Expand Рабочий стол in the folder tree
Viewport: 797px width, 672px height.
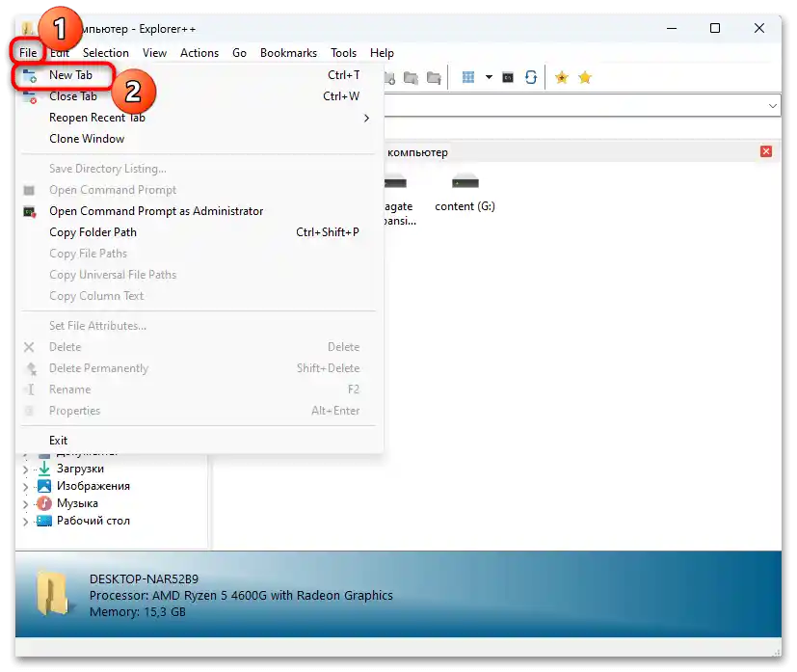(24, 521)
